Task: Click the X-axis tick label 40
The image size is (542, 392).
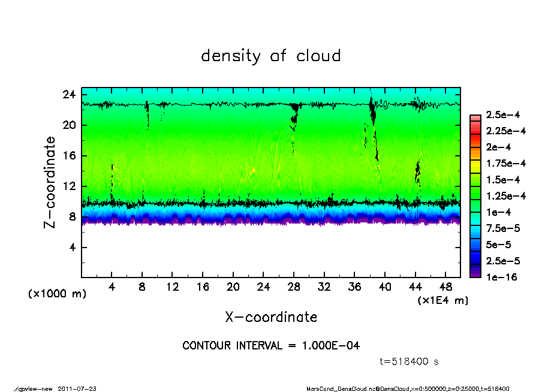Action: (x=385, y=287)
